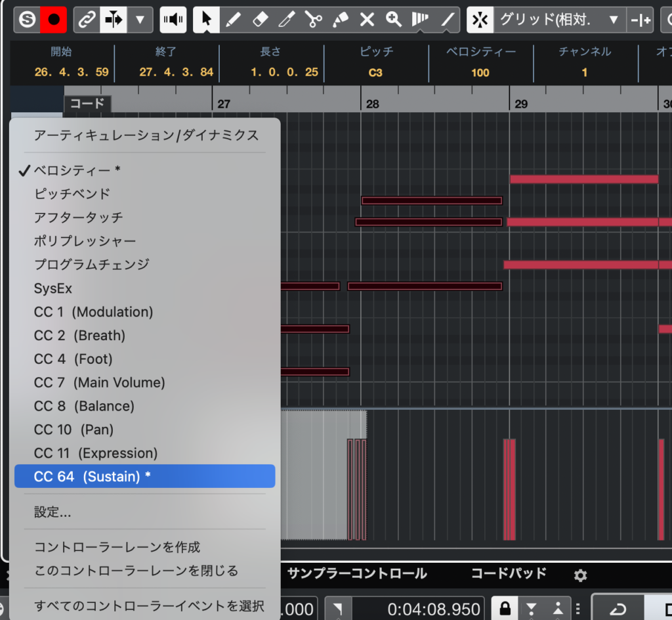Select the Erase tool
This screenshot has width=672, height=620.
[260, 20]
